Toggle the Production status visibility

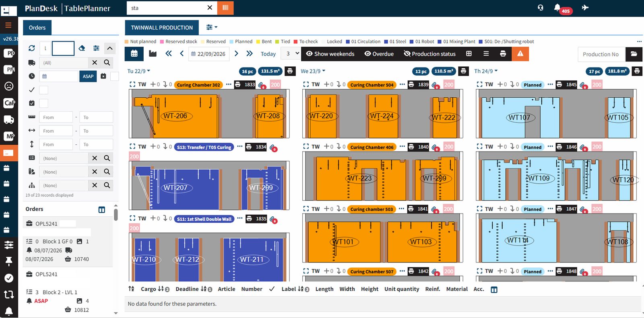429,54
